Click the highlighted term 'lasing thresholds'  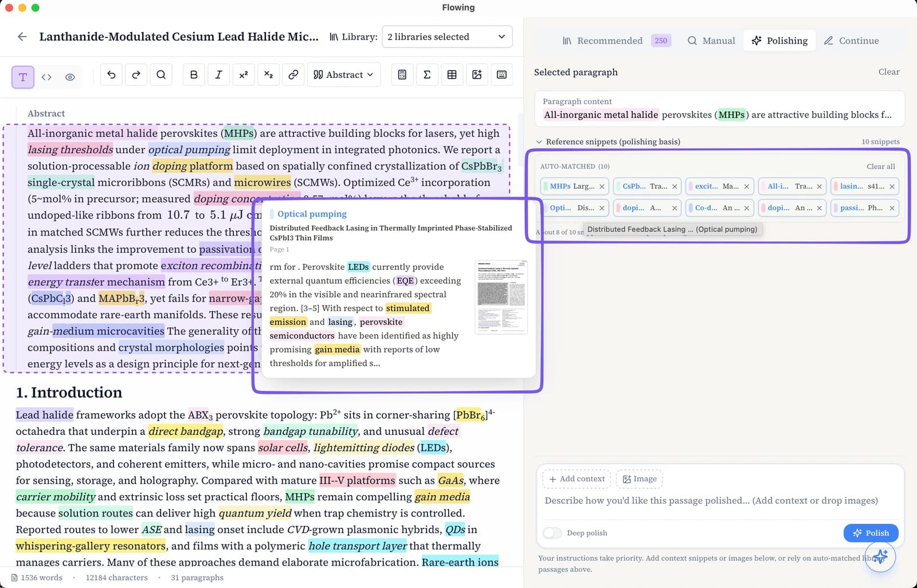(x=70, y=150)
